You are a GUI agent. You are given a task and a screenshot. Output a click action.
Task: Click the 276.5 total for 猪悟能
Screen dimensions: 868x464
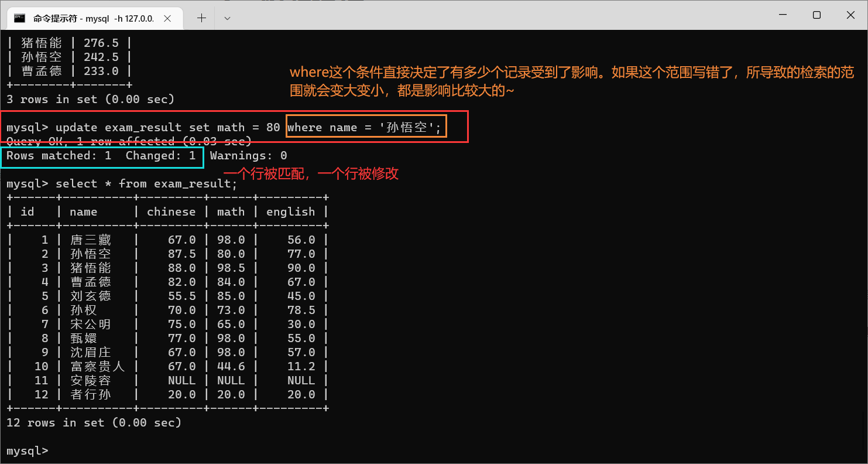tap(101, 43)
